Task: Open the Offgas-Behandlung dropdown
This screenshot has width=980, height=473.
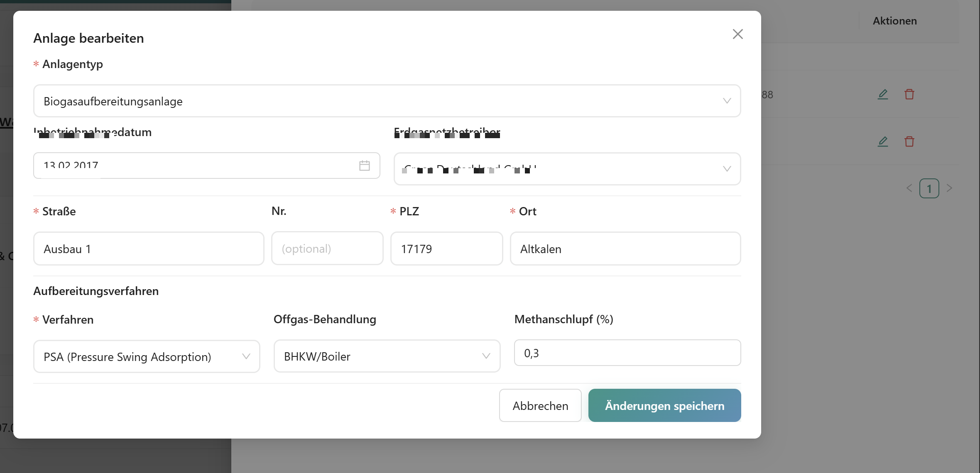Action: [387, 356]
